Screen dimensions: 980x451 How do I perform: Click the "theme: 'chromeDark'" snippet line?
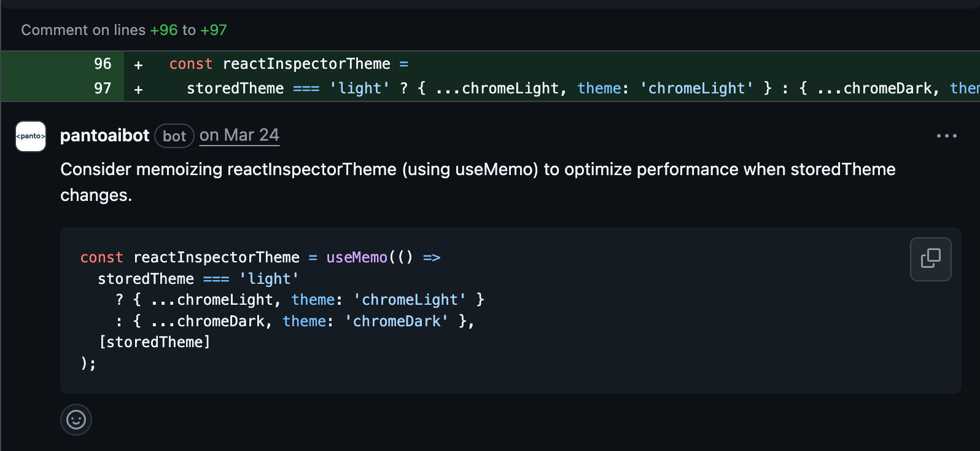tap(295, 321)
